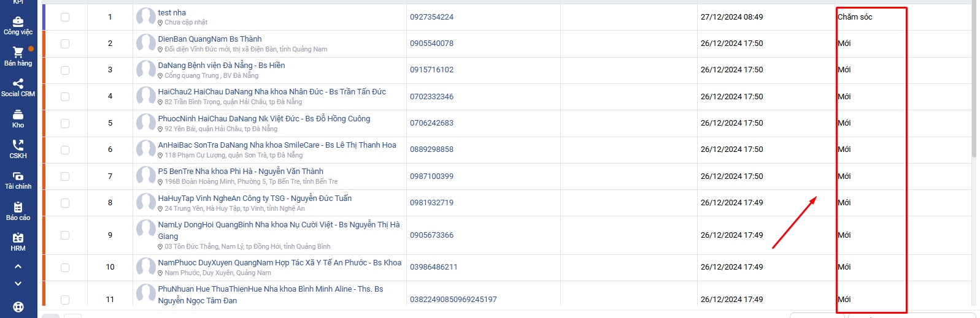Check the box for row 8 HaHuyTap Vinh
The image size is (980, 318).
(x=65, y=203)
